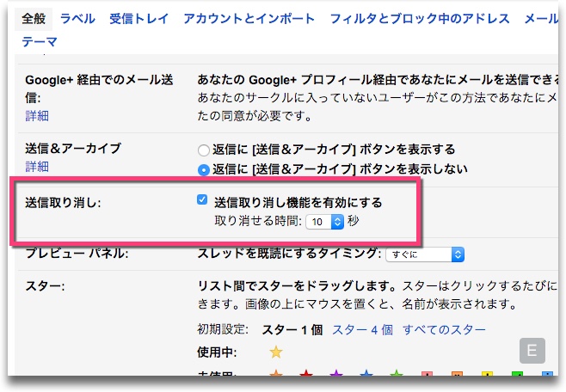Switch to the 全般 tab

click(x=34, y=18)
